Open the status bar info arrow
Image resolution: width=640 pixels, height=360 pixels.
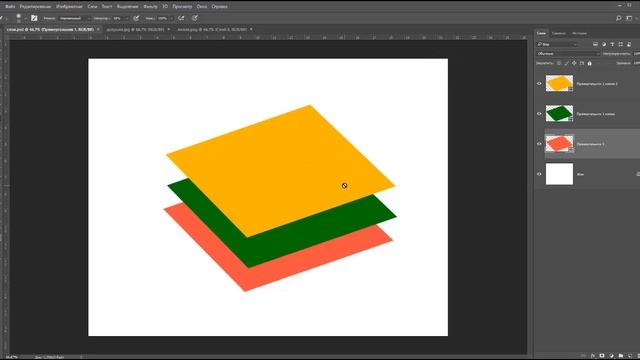81,357
